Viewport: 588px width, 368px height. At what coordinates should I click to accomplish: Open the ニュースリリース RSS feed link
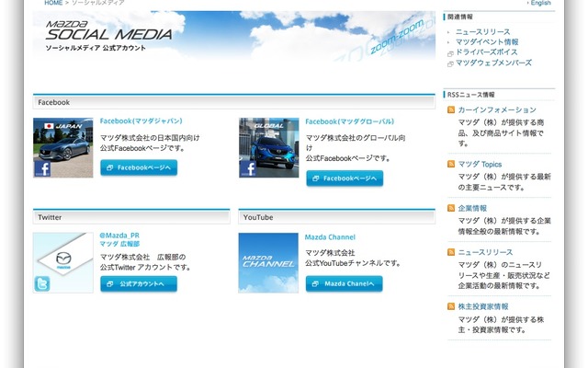point(486,252)
